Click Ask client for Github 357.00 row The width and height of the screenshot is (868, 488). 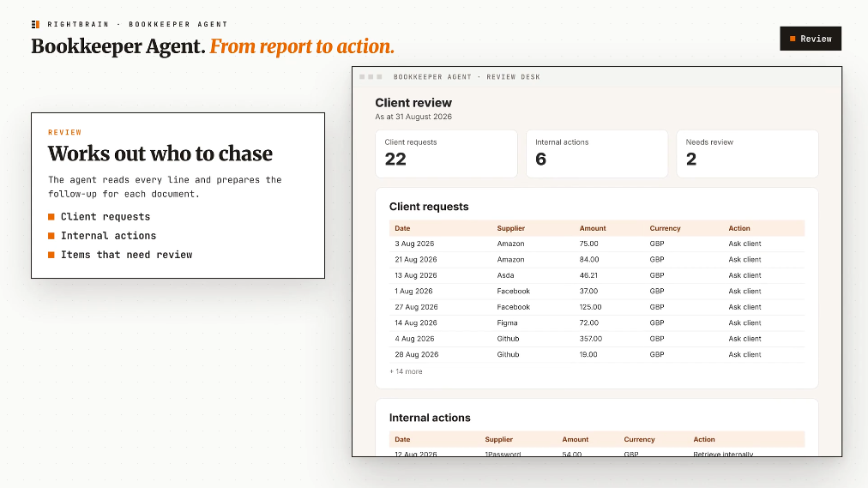coord(744,339)
